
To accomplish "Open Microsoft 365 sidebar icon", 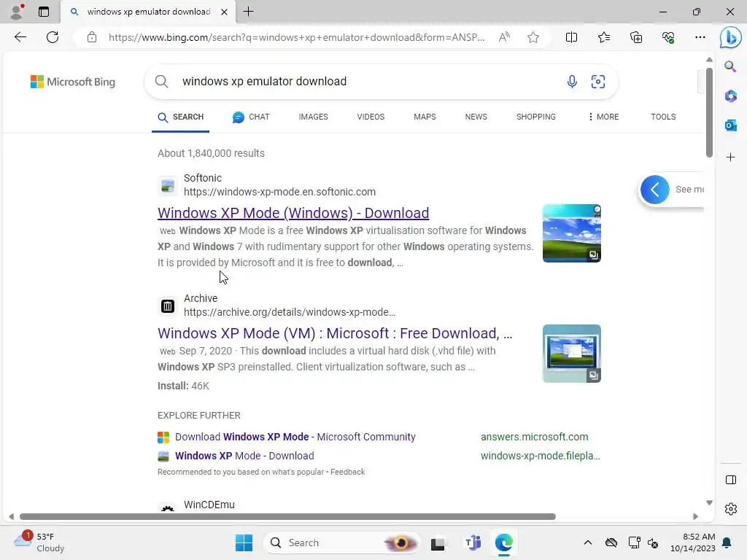I will (730, 96).
